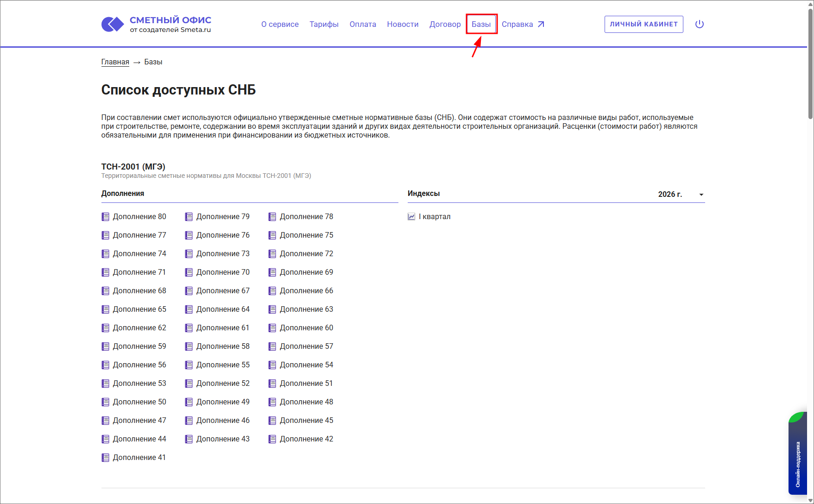The width and height of the screenshot is (814, 504).
Task: Click the book icon beside Дополнение 80
Action: (x=106, y=217)
